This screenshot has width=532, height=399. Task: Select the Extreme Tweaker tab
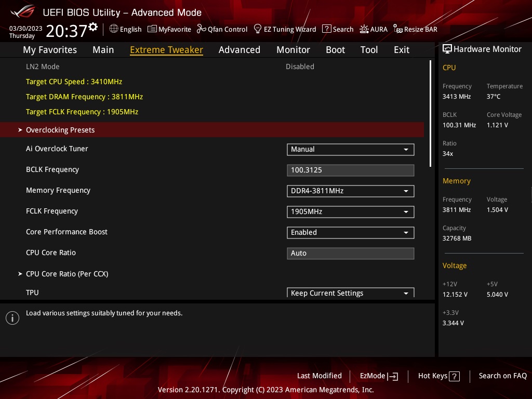tap(167, 50)
